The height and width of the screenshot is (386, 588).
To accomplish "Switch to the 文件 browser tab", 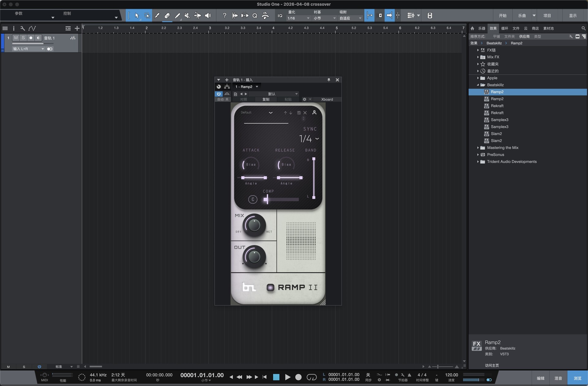I will pyautogui.click(x=516, y=28).
